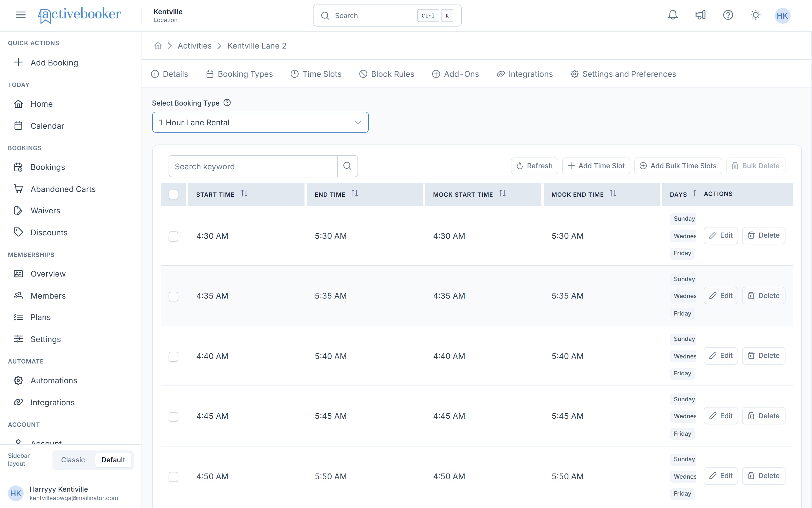This screenshot has width=812, height=508.
Task: Open the Kentville location selector
Action: point(168,16)
